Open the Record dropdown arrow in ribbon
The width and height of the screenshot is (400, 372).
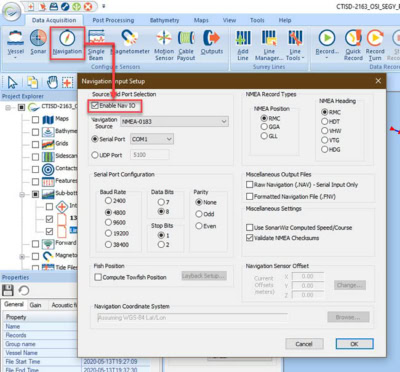[327, 58]
